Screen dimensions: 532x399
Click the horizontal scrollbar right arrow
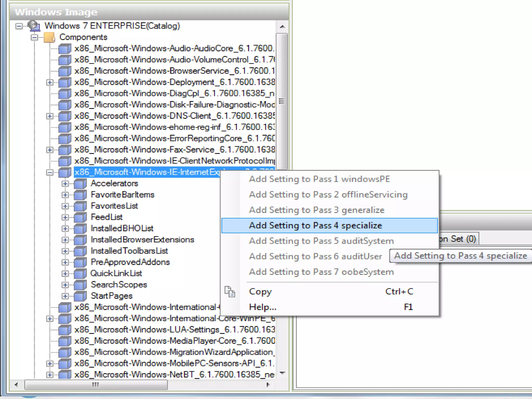[268, 385]
